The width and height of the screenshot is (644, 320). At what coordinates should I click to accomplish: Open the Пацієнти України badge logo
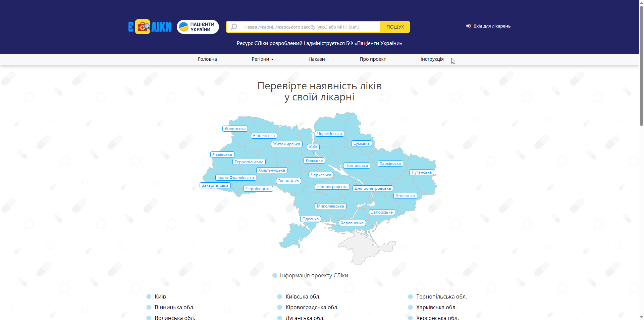tap(198, 27)
